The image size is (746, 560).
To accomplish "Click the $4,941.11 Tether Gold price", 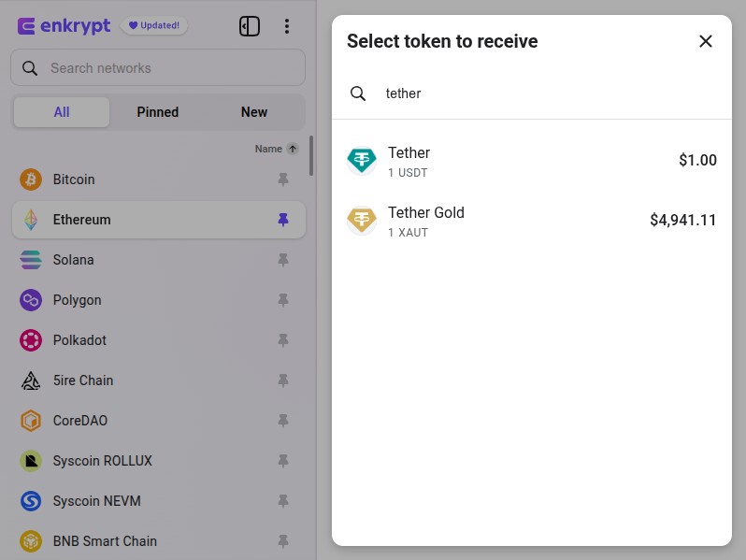I will [x=682, y=221].
